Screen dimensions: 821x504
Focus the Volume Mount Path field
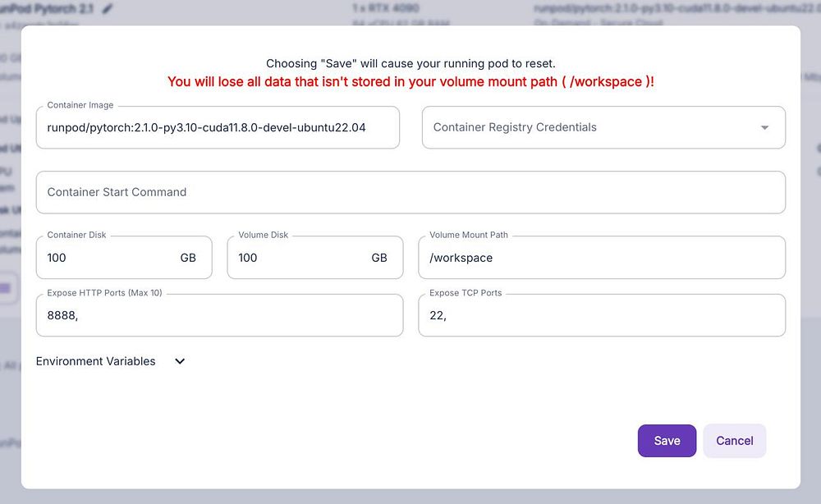601,258
